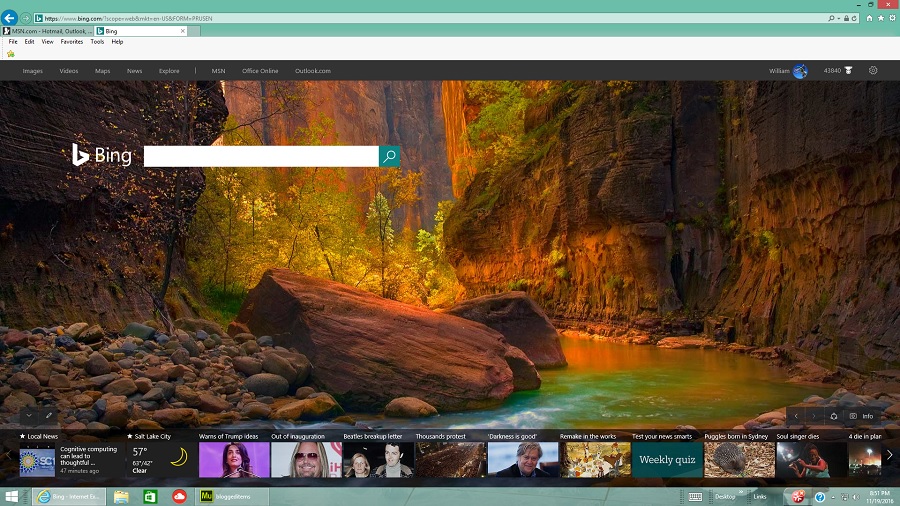Open 'Puggles born in Sydney' thumbnail

click(x=739, y=460)
